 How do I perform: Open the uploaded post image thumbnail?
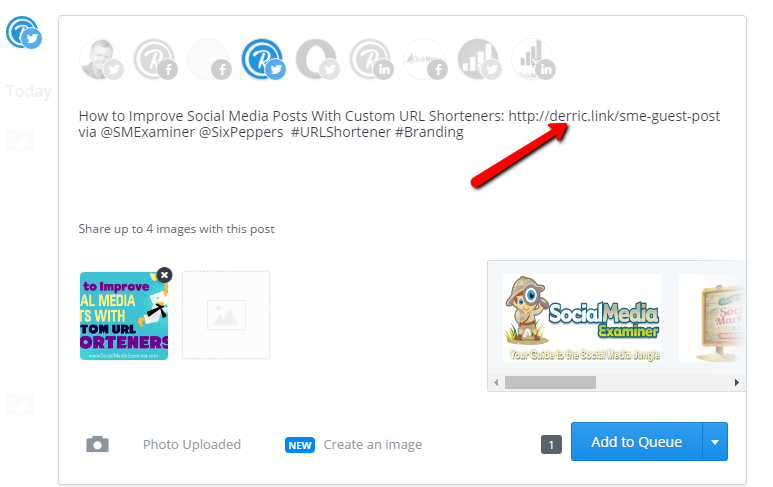(124, 316)
